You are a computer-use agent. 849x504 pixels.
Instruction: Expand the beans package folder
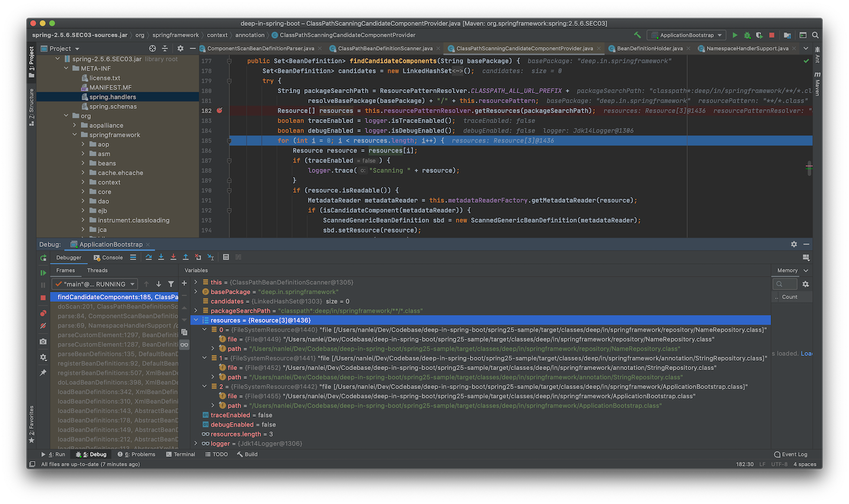(x=83, y=163)
